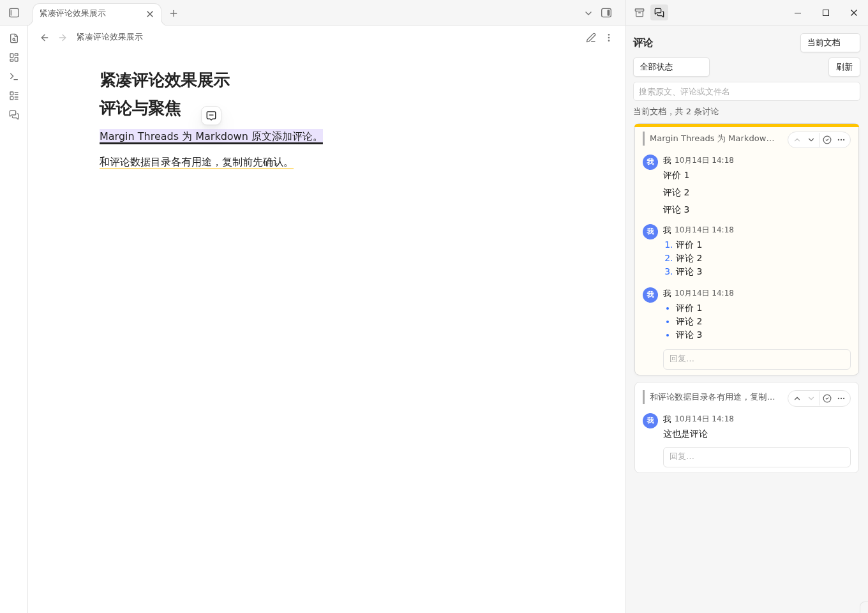Click reply field in Margin Threads thread

[x=757, y=359]
